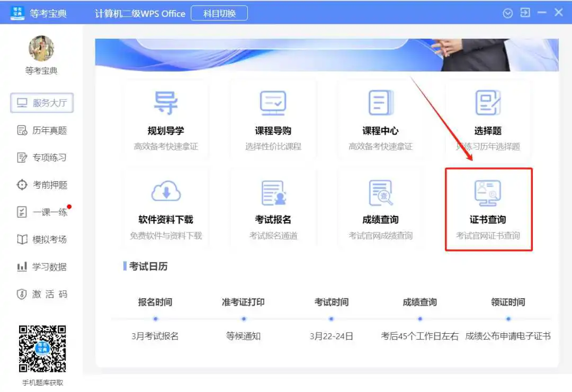This screenshot has width=572, height=392.
Task: Click the 成绩查询 score query icon
Action: (x=380, y=192)
